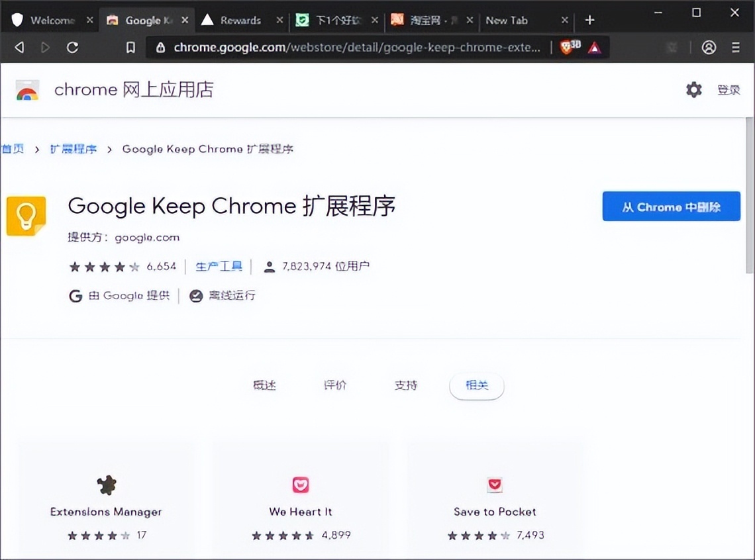This screenshot has height=560, width=755.
Task: Click 7,823,974 位用户 user count text
Action: 326,266
